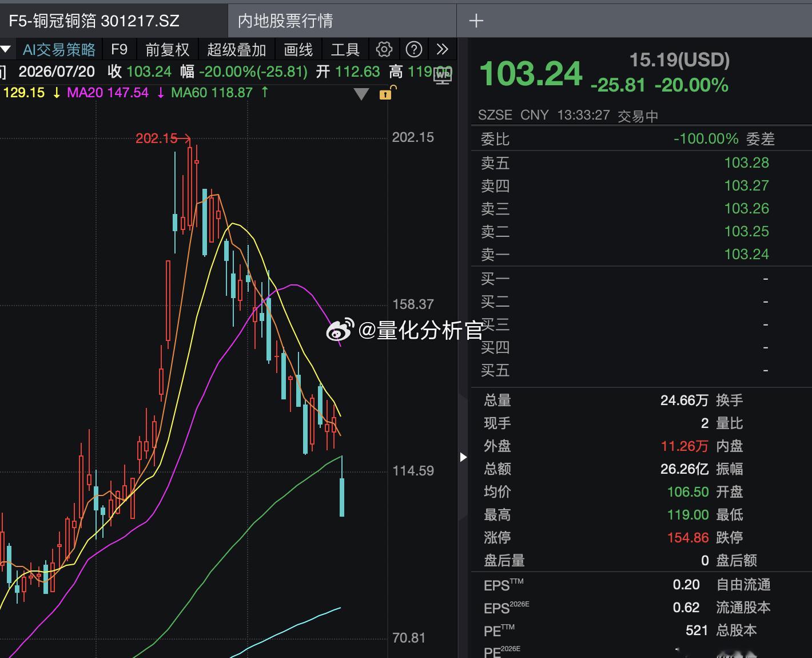Viewport: 812px width, 658px height.
Task: Click the 量比 volume ratio label
Action: 730,423
